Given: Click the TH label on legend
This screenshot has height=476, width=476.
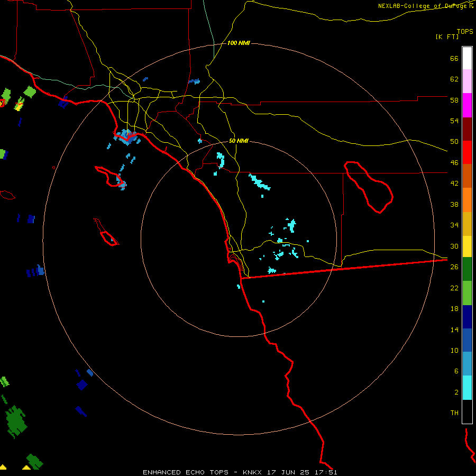Looking at the screenshot, I should [454, 413].
